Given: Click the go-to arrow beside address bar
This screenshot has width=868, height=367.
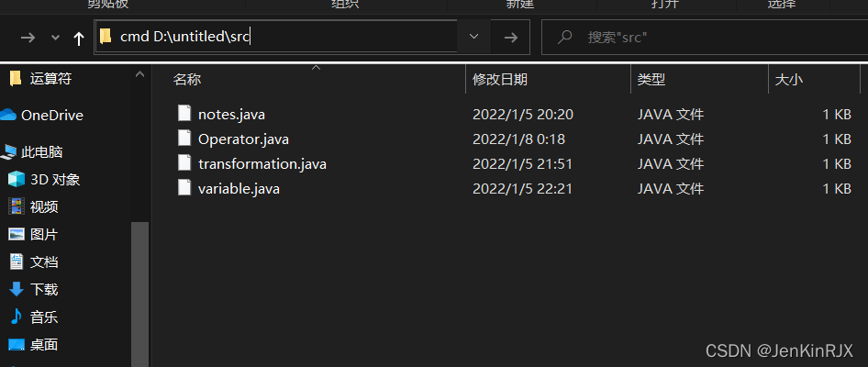Looking at the screenshot, I should pos(511,37).
